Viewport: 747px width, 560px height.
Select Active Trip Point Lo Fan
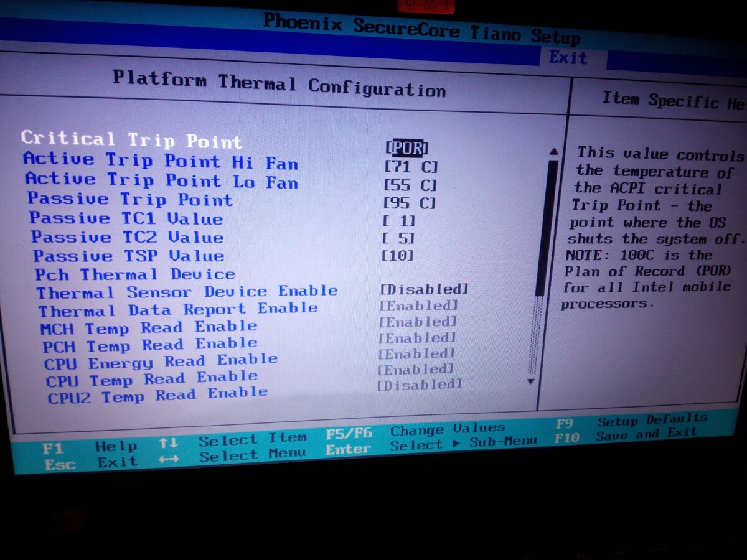(162, 180)
